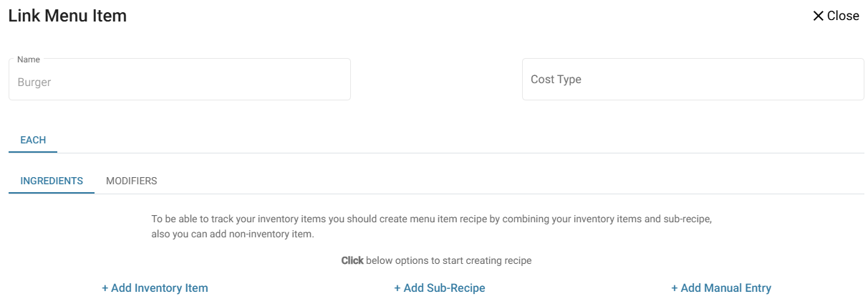Click the Cost Type placeholder text
The height and width of the screenshot is (299, 868).
(x=556, y=80)
